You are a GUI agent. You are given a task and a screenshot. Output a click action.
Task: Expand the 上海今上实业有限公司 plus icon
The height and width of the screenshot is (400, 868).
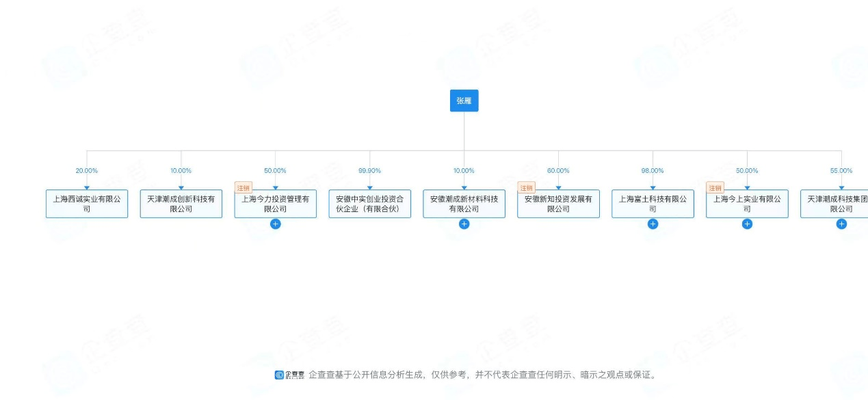pyautogui.click(x=747, y=224)
